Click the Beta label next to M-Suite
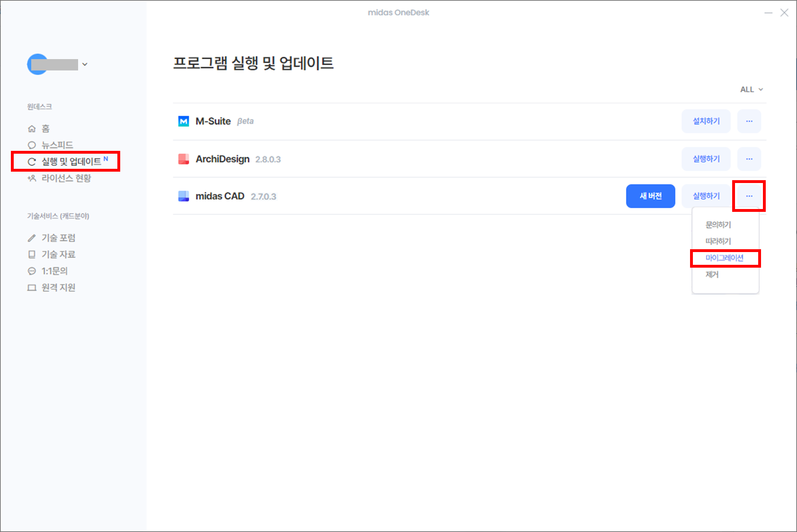 [x=245, y=121]
